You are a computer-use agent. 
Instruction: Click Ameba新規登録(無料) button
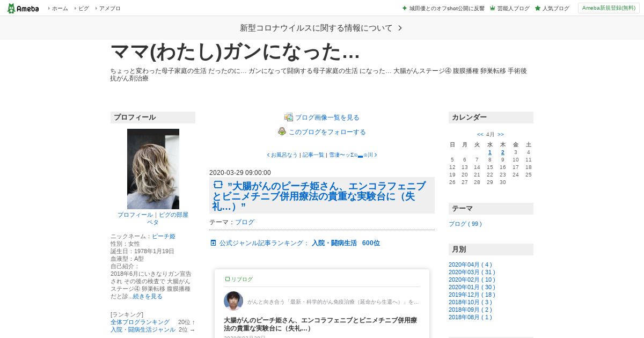pyautogui.click(x=609, y=8)
